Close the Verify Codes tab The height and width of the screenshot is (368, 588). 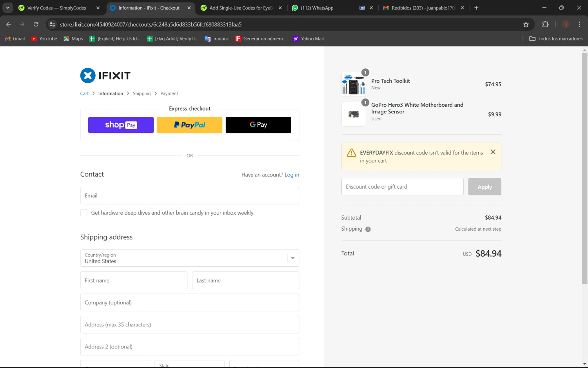[x=98, y=8]
